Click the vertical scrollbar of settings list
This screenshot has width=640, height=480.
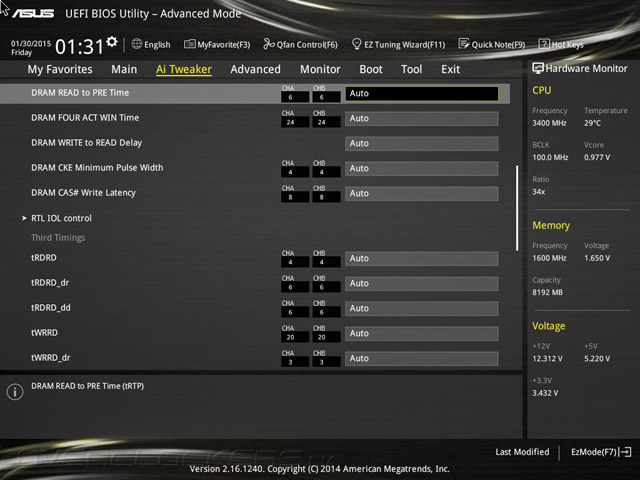point(517,208)
